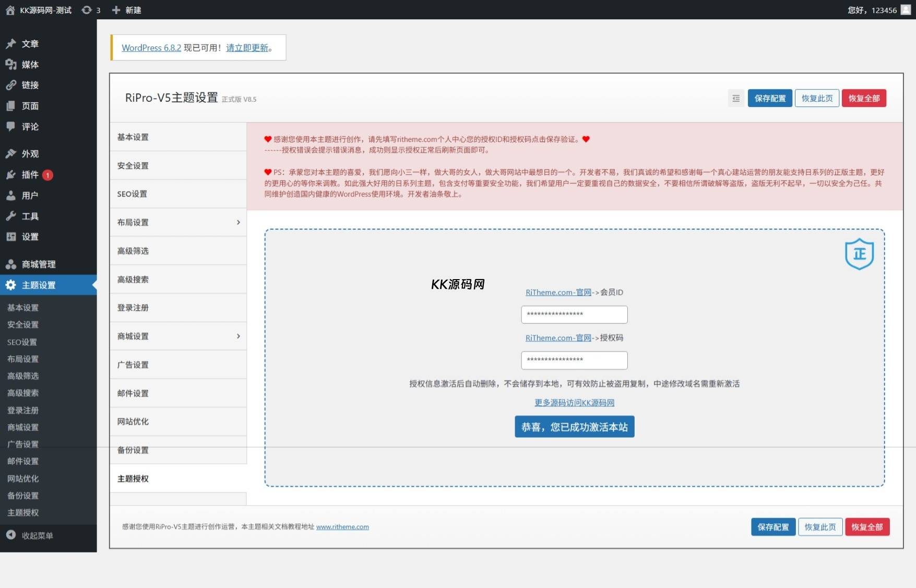Open RiTheme.com-官网 link above 会员ID
Image resolution: width=916 pixels, height=588 pixels.
click(558, 292)
